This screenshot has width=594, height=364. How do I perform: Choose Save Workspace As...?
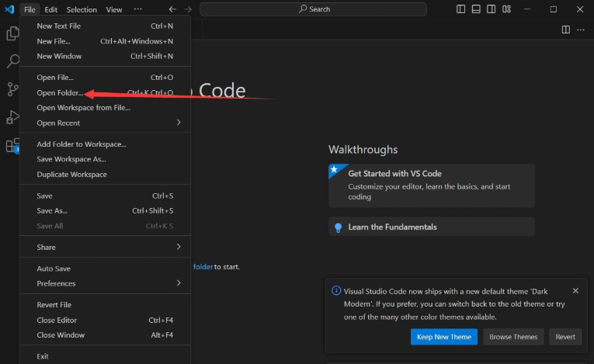tap(105, 159)
